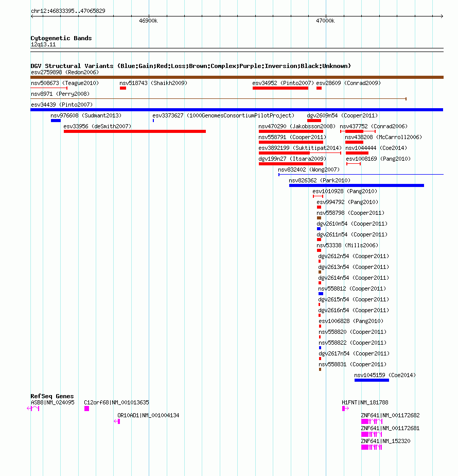
Task: Click the ZNF641 NM_001172681 exon glyph
Action: (372, 434)
